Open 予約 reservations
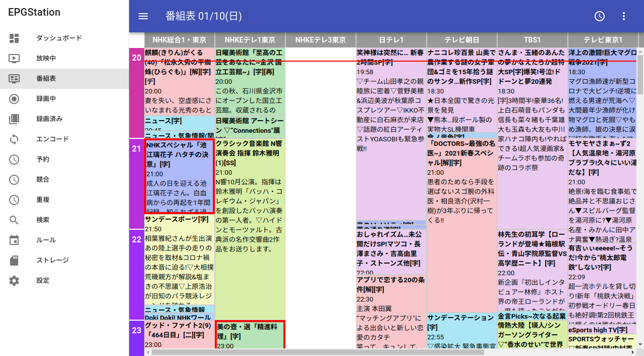This screenshot has height=356, width=644. click(65, 159)
